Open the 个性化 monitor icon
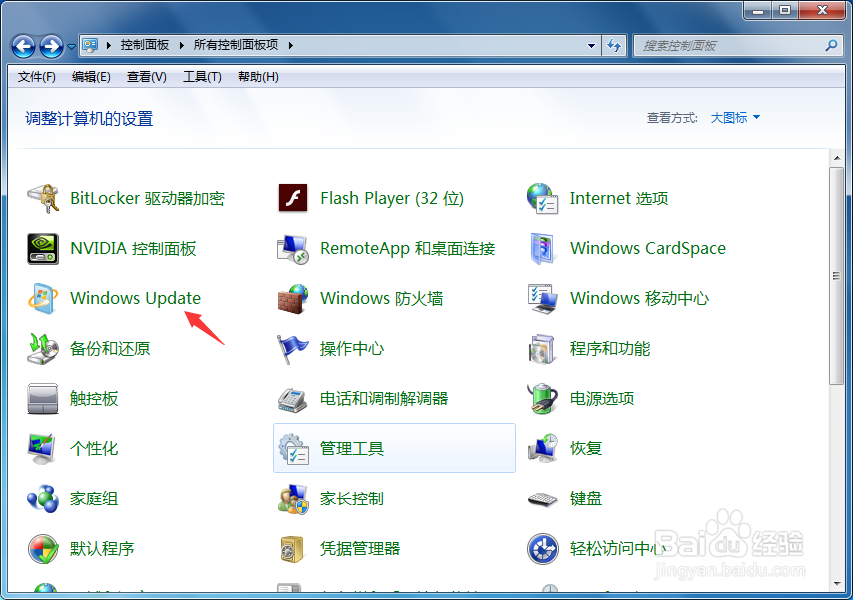Screen dimensions: 853x600 (42, 449)
